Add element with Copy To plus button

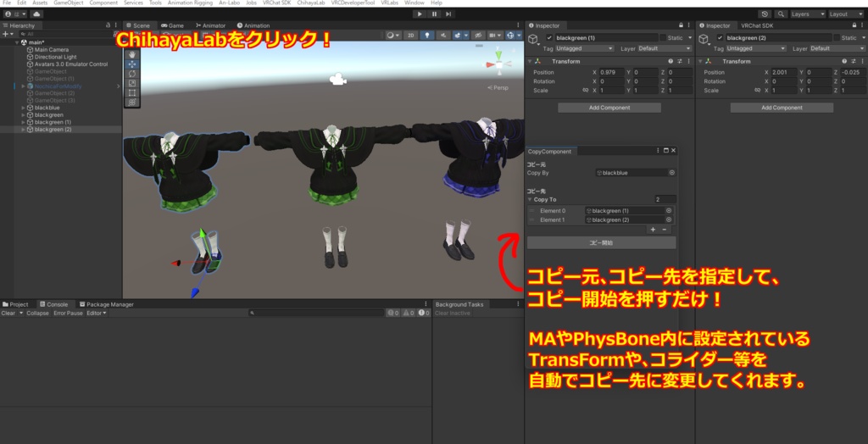653,229
